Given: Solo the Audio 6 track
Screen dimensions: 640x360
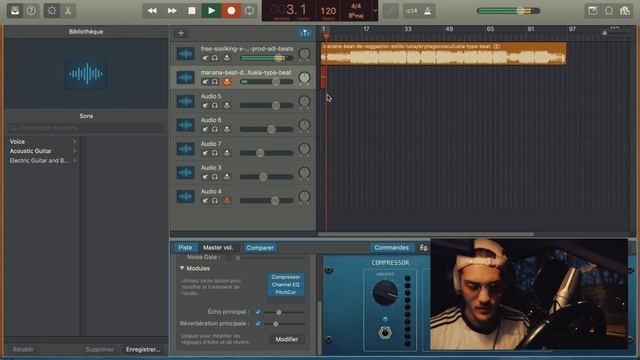Looking at the screenshot, I should [215, 129].
